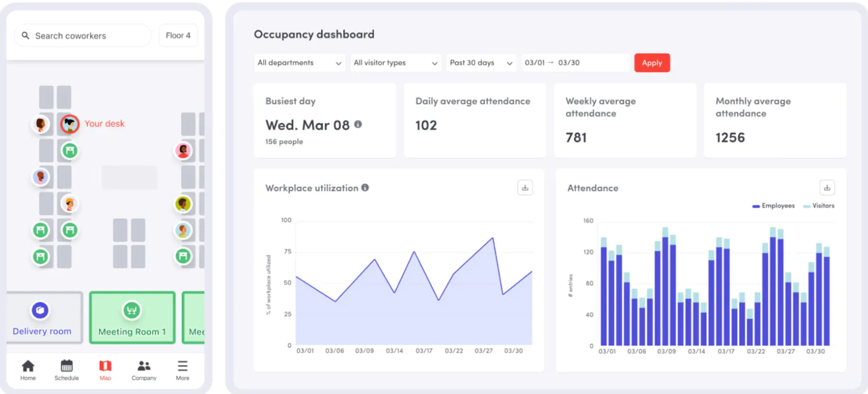
Task: Open the All visitor types dropdown
Action: tap(395, 63)
